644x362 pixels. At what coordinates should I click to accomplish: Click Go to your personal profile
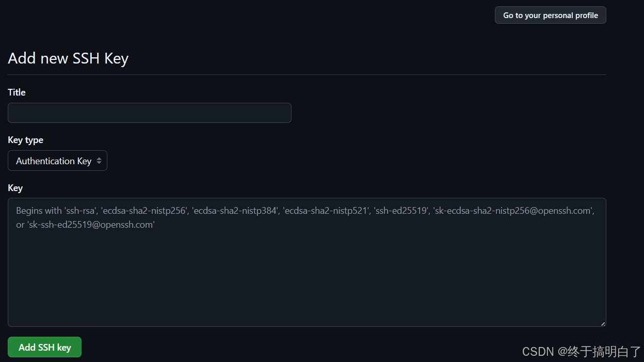point(550,15)
